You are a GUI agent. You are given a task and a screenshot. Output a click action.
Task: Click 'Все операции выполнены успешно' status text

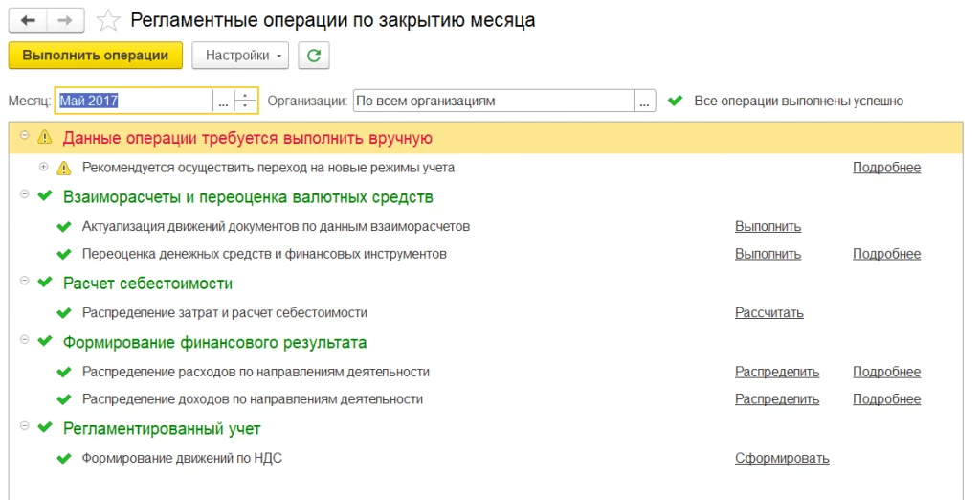point(799,101)
